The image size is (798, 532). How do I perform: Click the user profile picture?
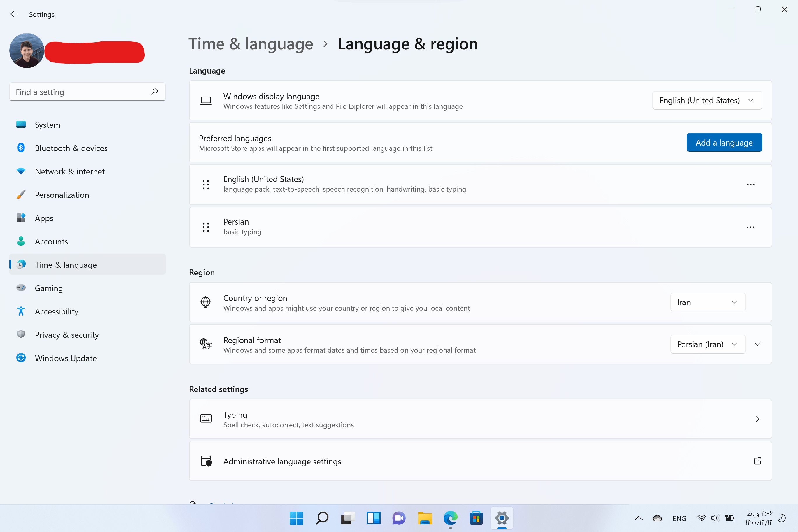pos(27,50)
